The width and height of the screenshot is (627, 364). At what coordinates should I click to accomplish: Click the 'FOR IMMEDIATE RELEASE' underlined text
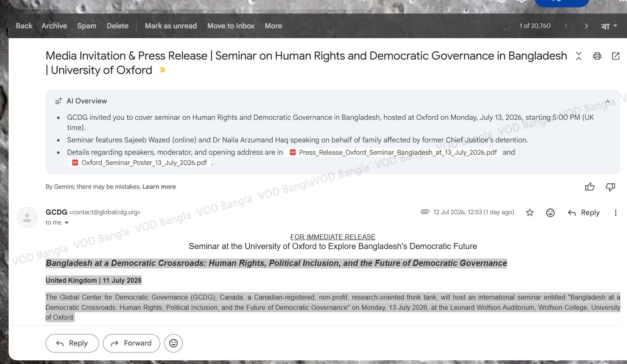333,237
